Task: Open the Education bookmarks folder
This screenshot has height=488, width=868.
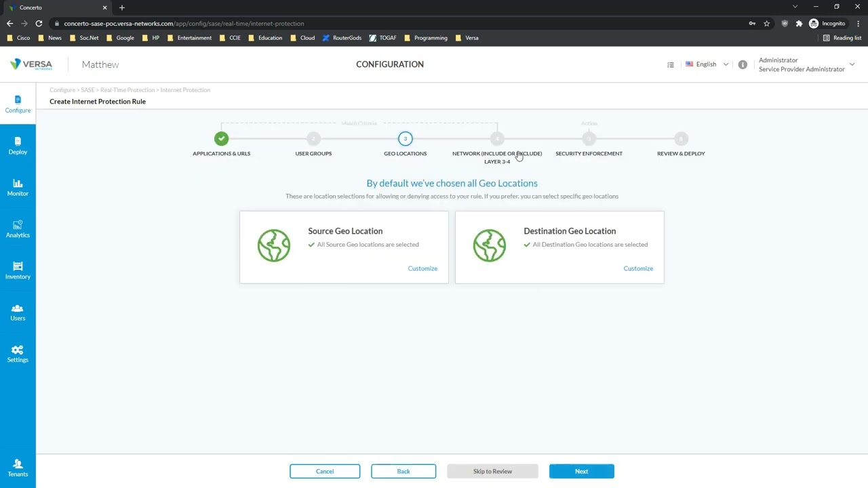Action: coord(266,38)
